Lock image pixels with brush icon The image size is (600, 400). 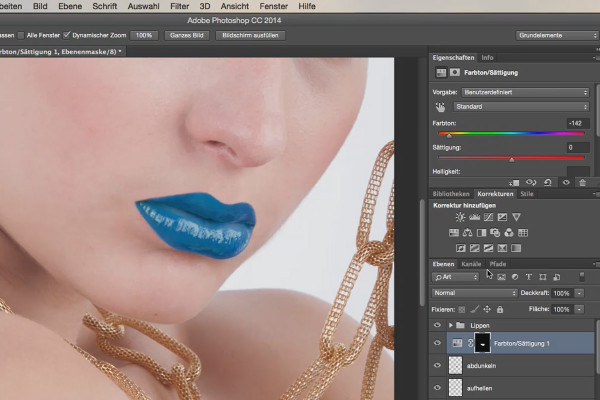(x=474, y=309)
